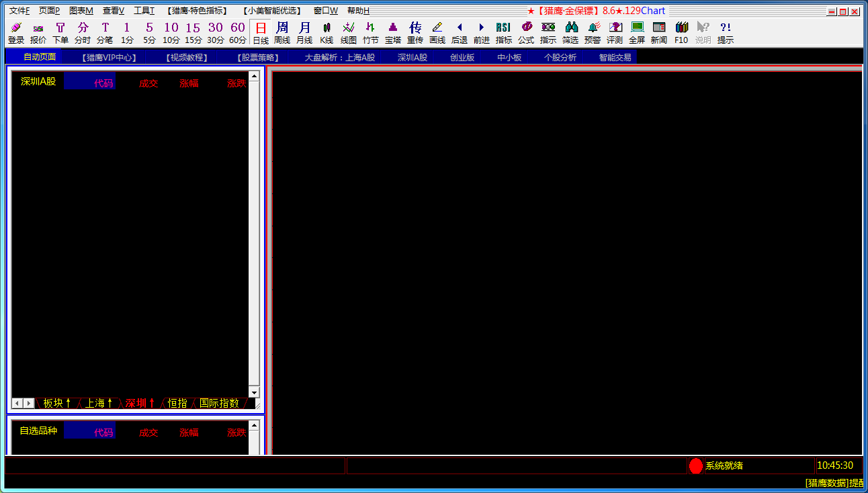Open the 筛选 stock filter binoculars icon

point(570,33)
